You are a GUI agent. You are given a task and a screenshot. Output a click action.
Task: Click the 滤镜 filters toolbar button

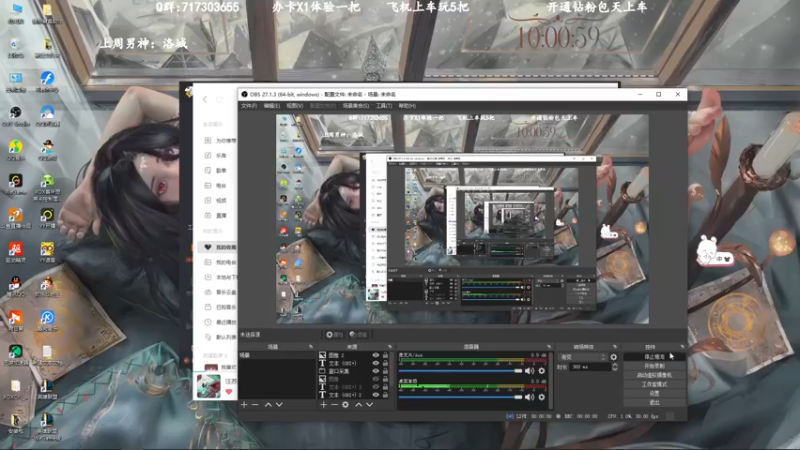[x=358, y=335]
